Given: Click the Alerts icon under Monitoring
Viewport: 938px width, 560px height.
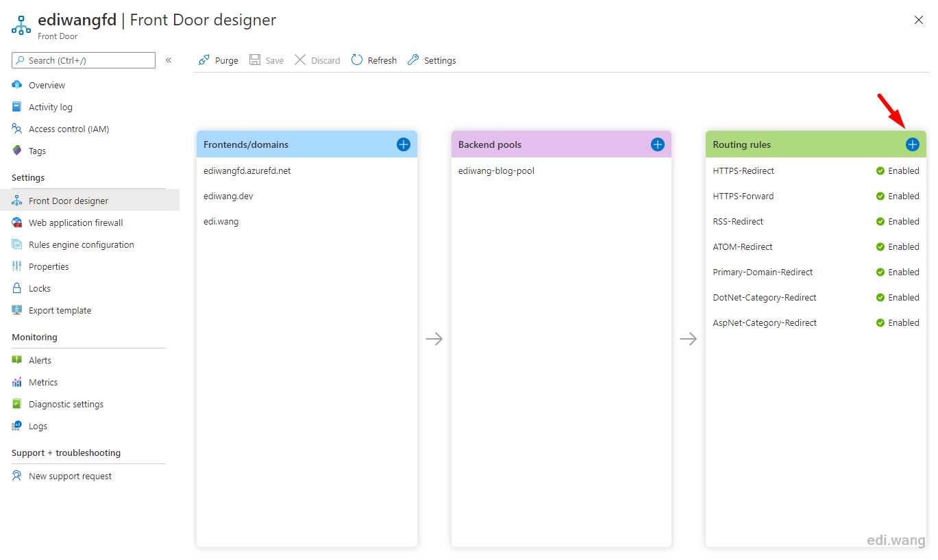Looking at the screenshot, I should coord(17,360).
